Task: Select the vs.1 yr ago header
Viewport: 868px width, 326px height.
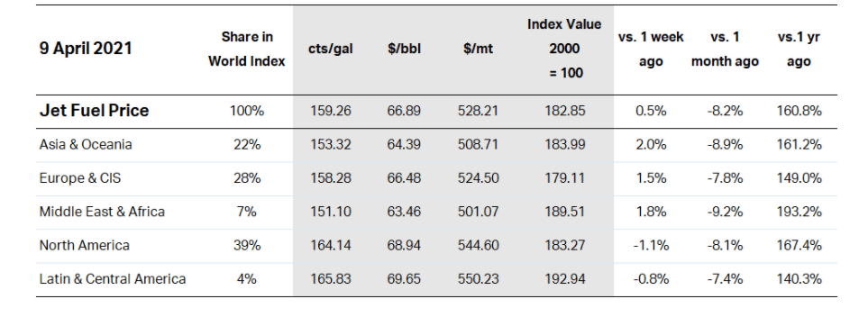Action: coord(799,50)
